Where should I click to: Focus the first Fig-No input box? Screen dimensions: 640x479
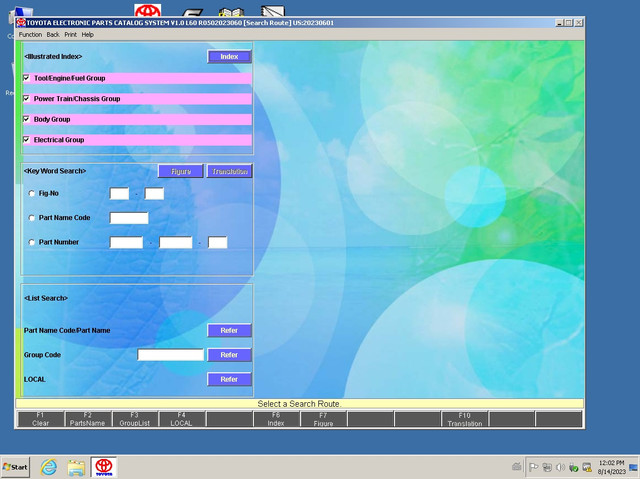[119, 193]
